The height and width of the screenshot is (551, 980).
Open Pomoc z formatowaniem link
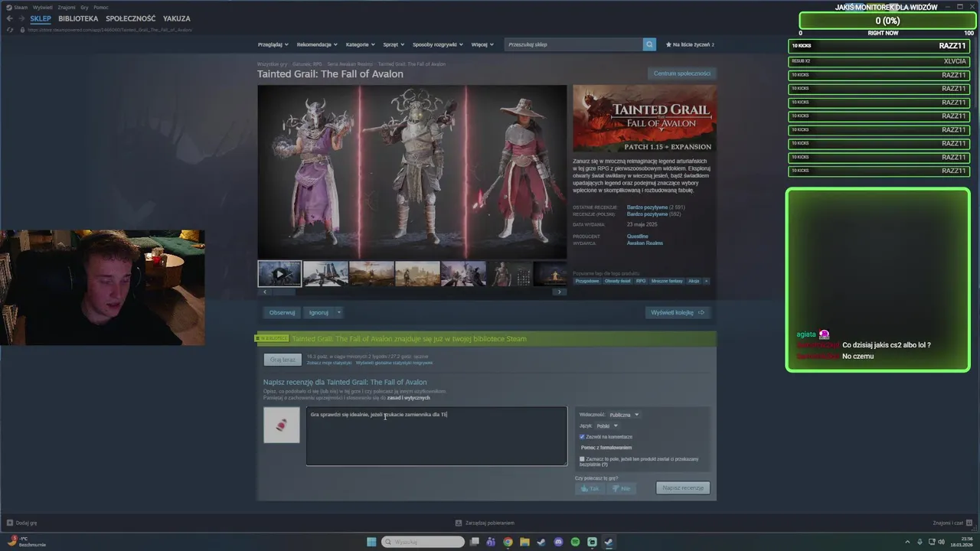point(606,448)
